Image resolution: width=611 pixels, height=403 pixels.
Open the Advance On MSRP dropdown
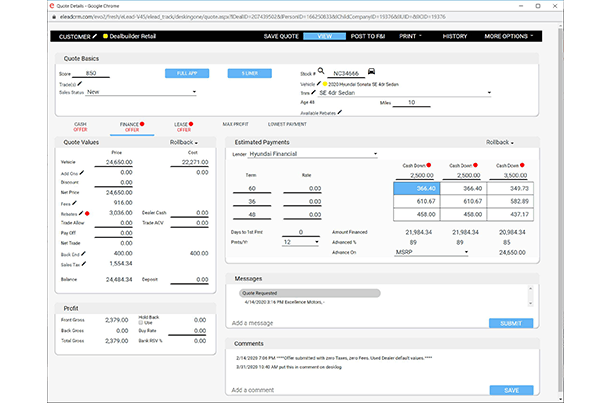431,252
